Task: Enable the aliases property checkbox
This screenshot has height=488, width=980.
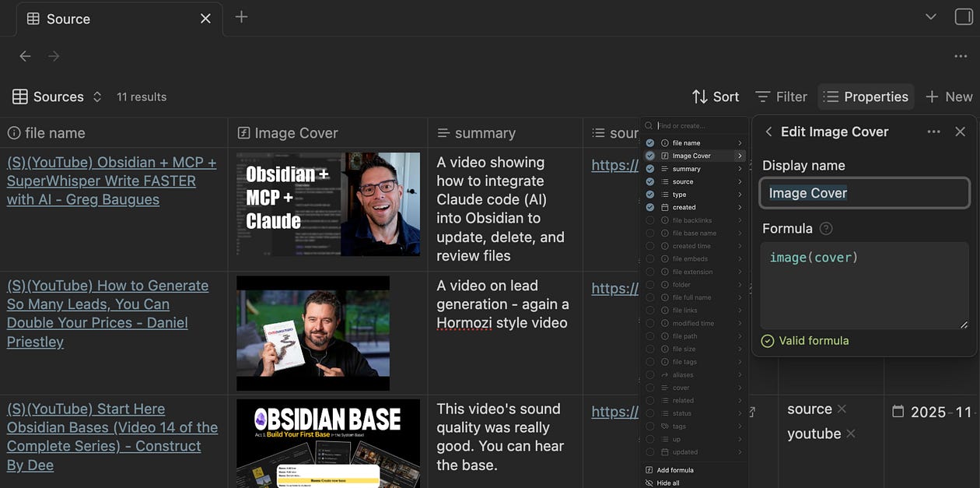Action: [650, 375]
